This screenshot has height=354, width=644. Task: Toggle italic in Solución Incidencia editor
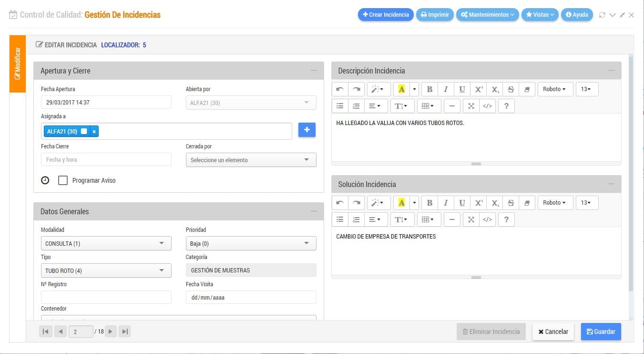click(x=446, y=203)
